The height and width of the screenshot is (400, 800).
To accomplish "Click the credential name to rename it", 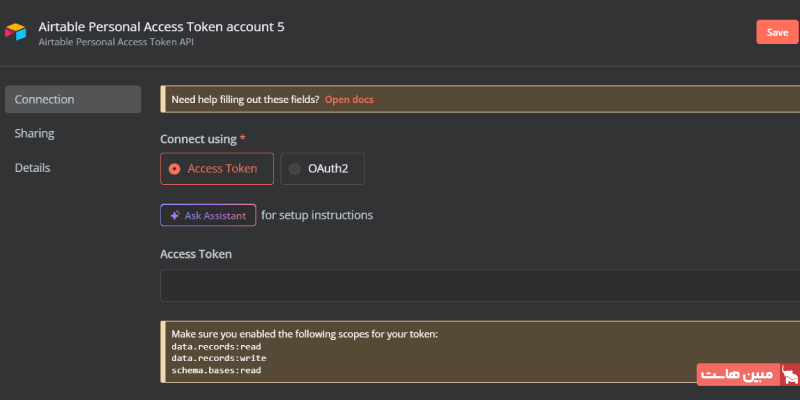I will pos(161,27).
